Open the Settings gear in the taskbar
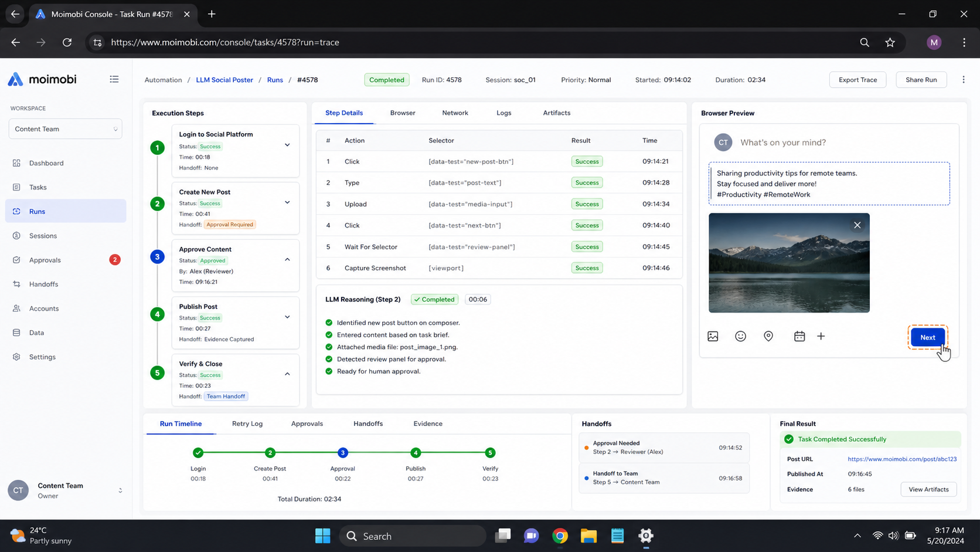The image size is (980, 552). (x=646, y=536)
